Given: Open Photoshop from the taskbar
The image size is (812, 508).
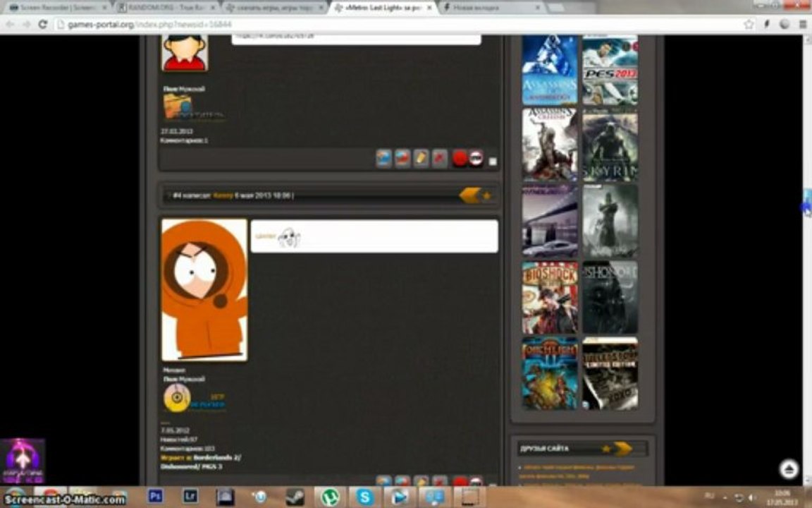Looking at the screenshot, I should (155, 497).
